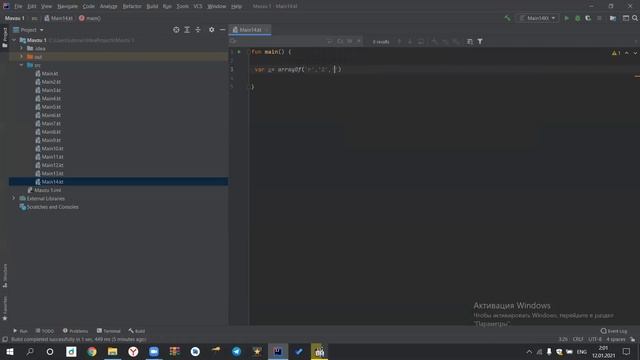Screen dimensions: 640x360
Task: Open the Run tool window button
Action: coord(20,331)
